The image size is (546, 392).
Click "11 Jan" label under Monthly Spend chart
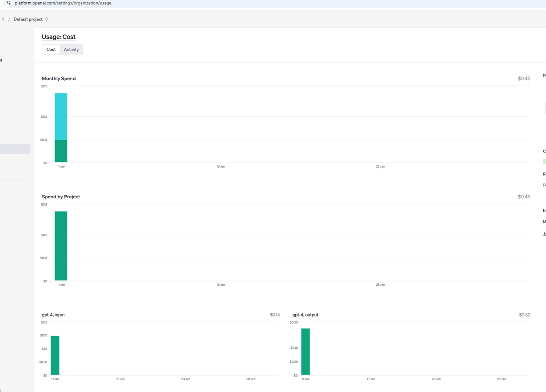[x=61, y=167]
